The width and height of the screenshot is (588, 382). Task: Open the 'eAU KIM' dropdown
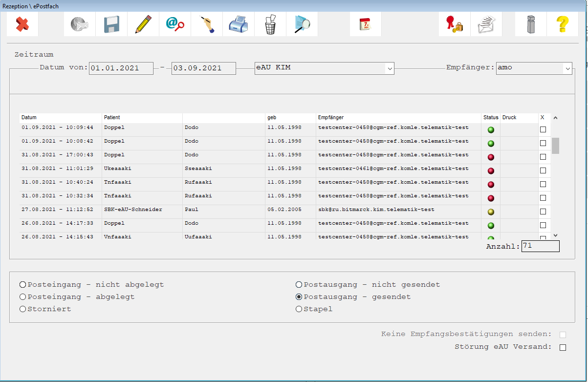pos(325,68)
